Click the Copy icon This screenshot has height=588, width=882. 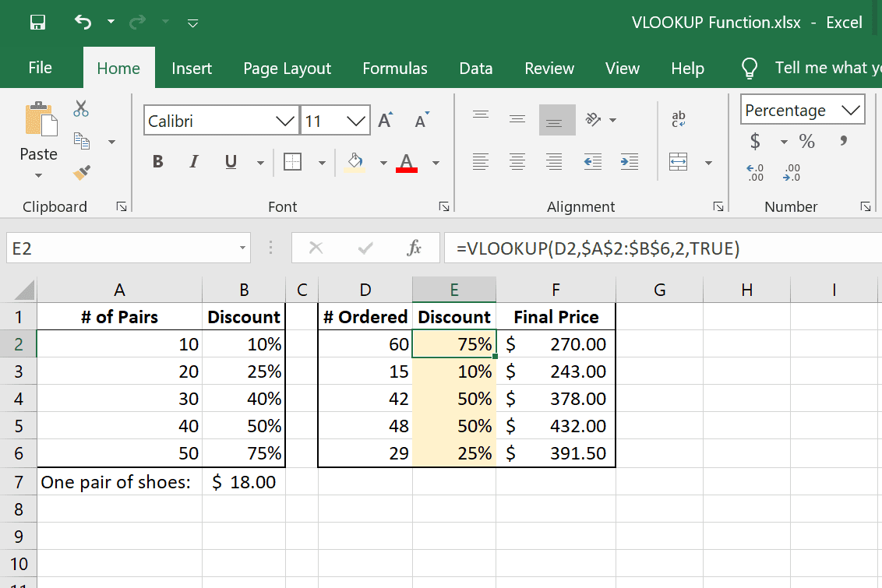coord(82,140)
